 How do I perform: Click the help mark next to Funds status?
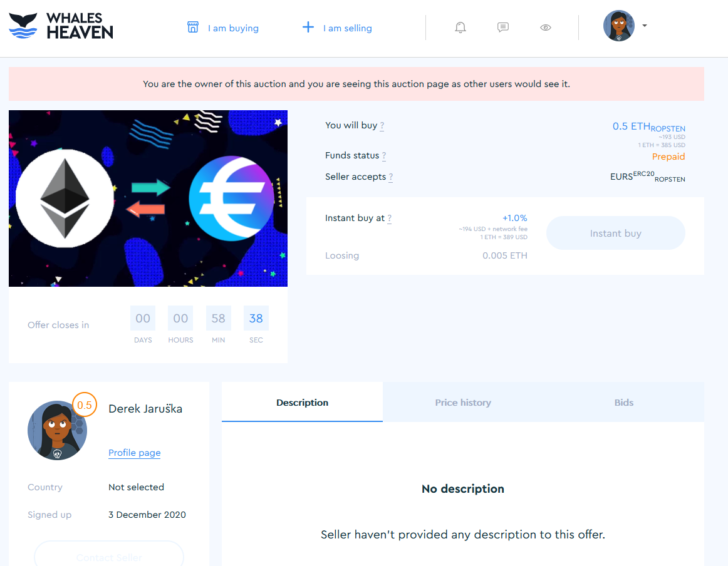click(x=384, y=156)
